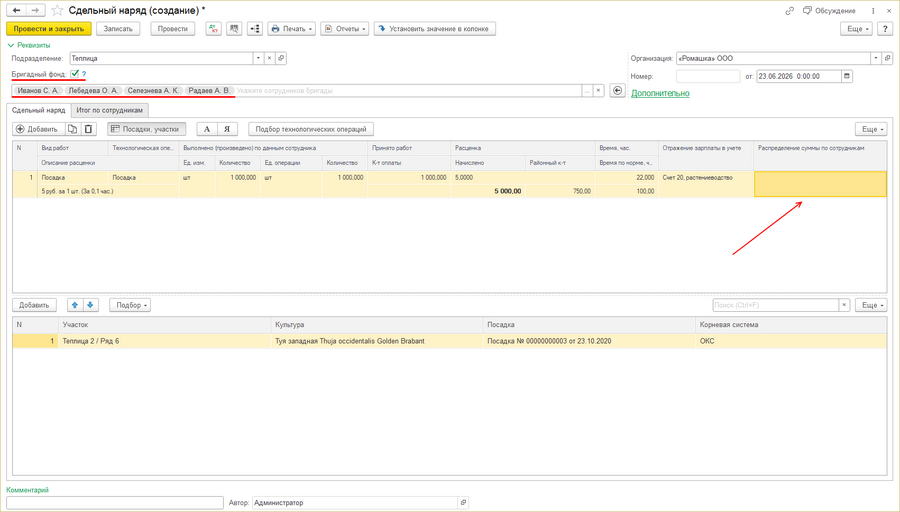Switch to the Итог по сотрудникам tab
Viewport: 900px width, 512px height.
coord(110,110)
